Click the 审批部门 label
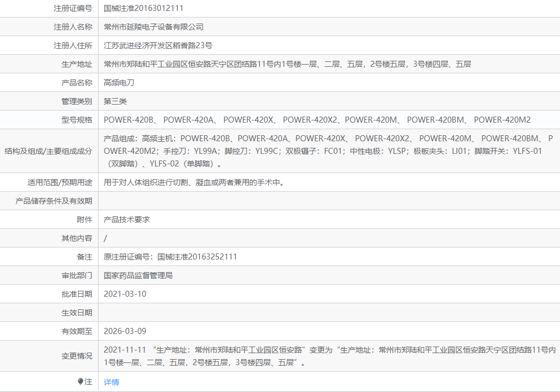 [x=77, y=275]
